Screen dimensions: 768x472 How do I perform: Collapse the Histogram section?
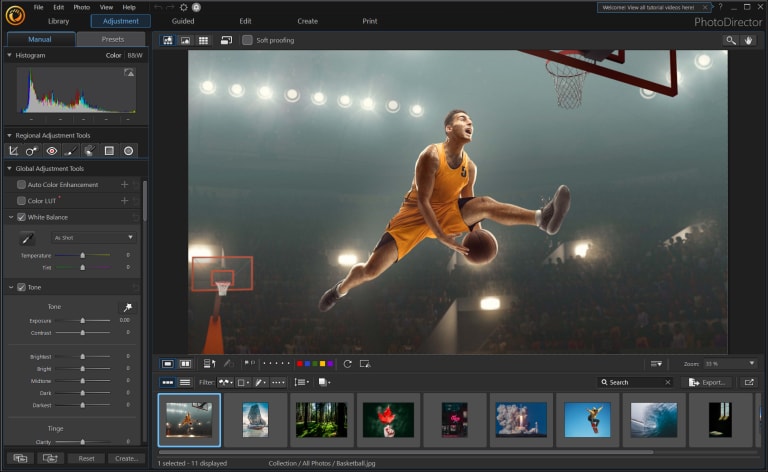pos(10,56)
